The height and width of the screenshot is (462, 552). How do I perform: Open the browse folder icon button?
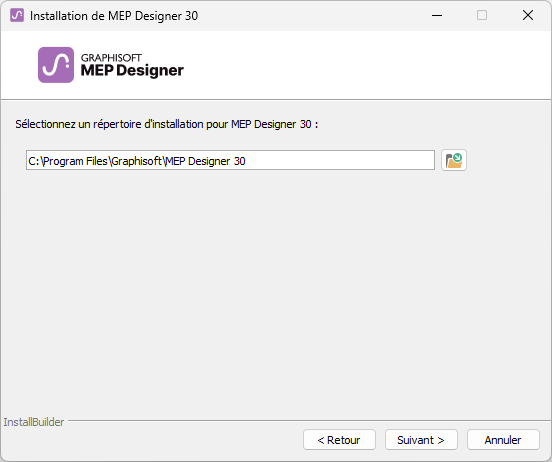click(x=454, y=161)
